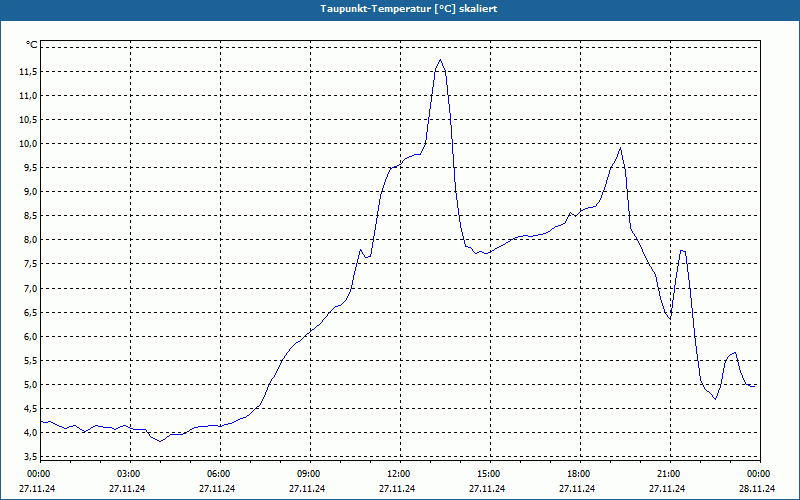Click the 6,5 y-axis tick label
800x500 pixels.
(x=28, y=313)
